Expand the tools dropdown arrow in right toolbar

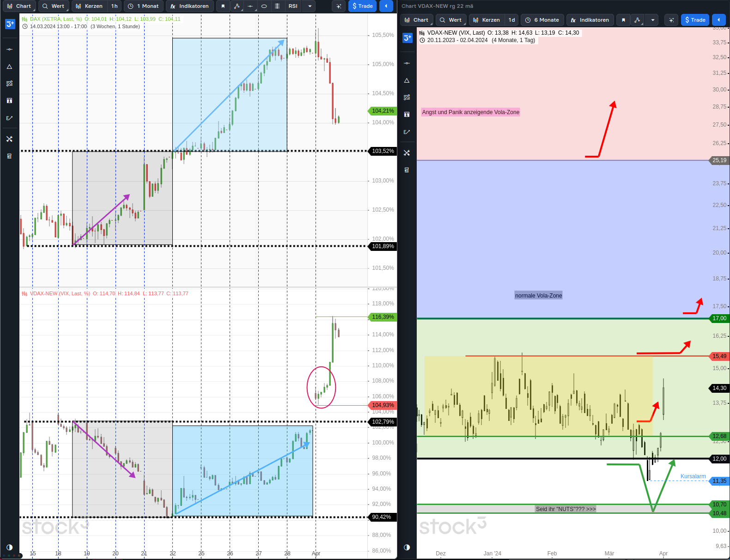point(652,20)
